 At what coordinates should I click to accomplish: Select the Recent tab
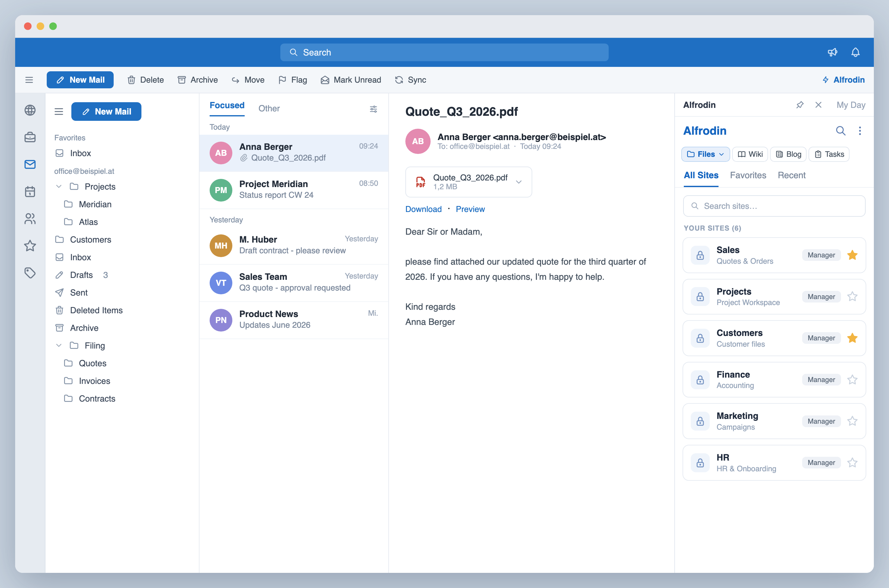coord(791,175)
